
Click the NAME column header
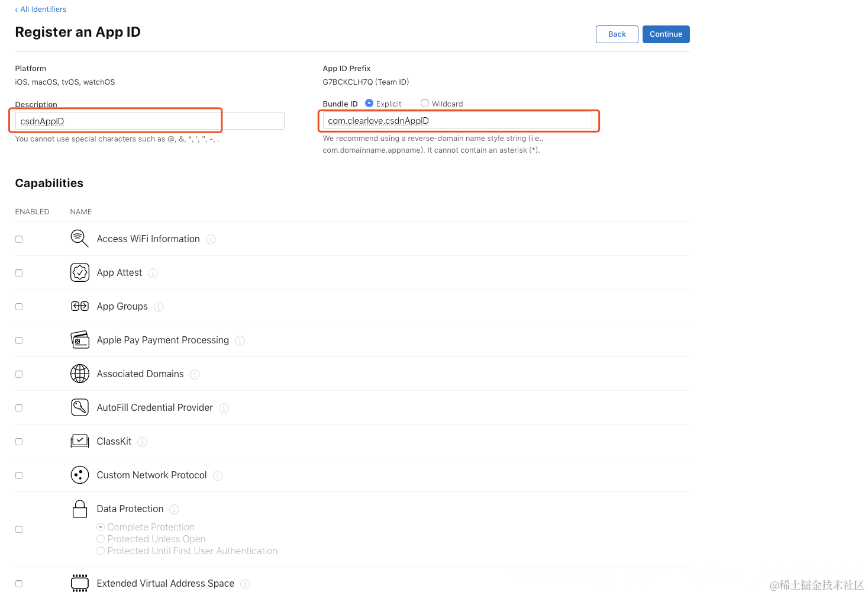[81, 211]
